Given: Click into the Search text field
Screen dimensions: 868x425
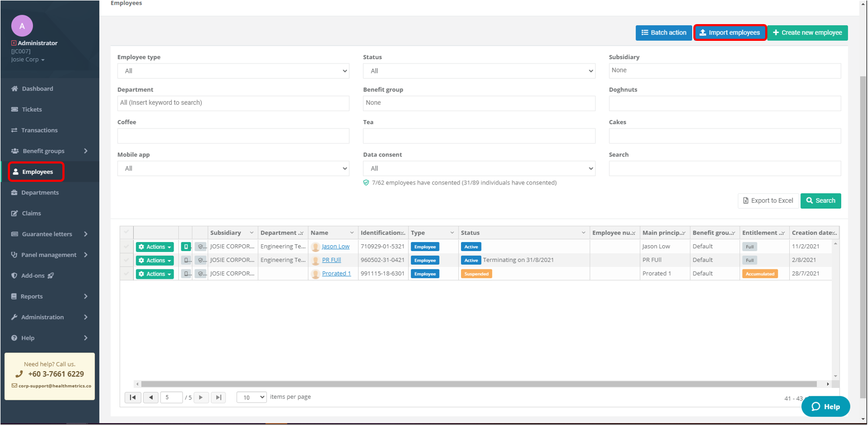Looking at the screenshot, I should coord(724,169).
